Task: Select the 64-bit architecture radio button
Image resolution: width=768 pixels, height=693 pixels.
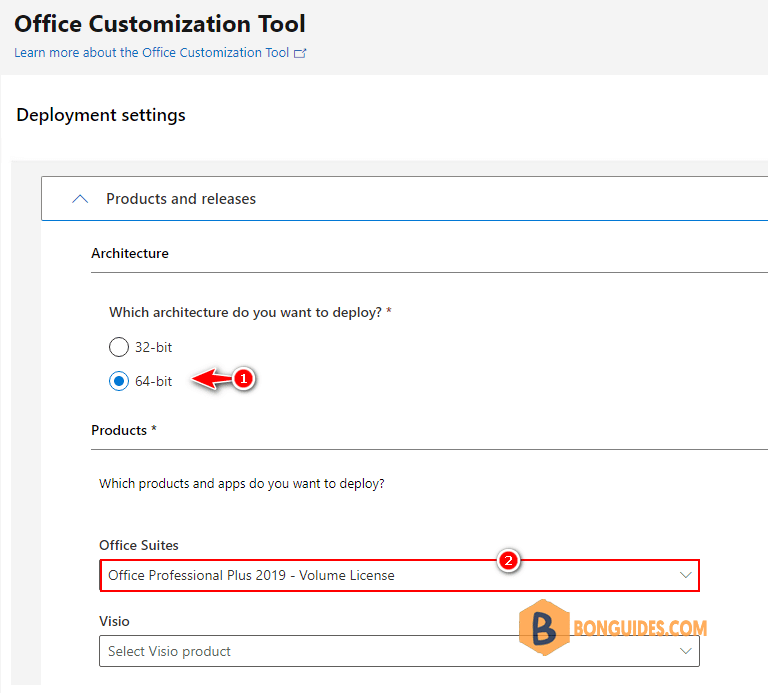Action: pos(119,381)
